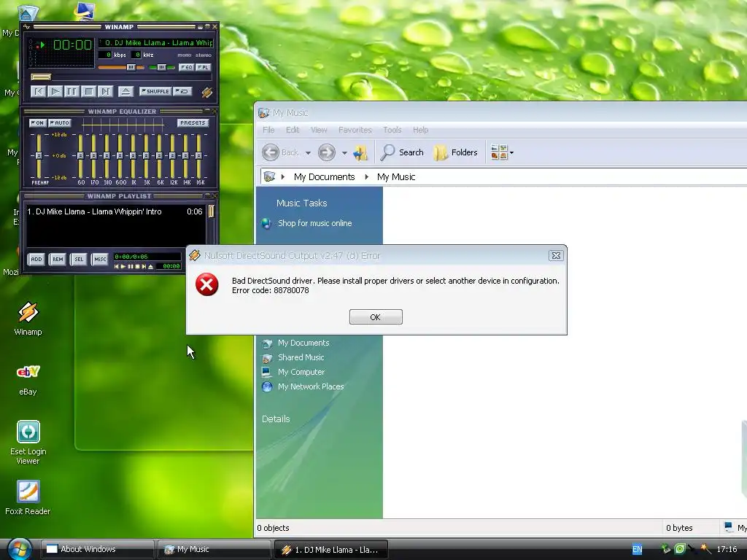Screen dimensions: 747x560
Task: Open My Computer link in sidebar
Action: pos(301,372)
